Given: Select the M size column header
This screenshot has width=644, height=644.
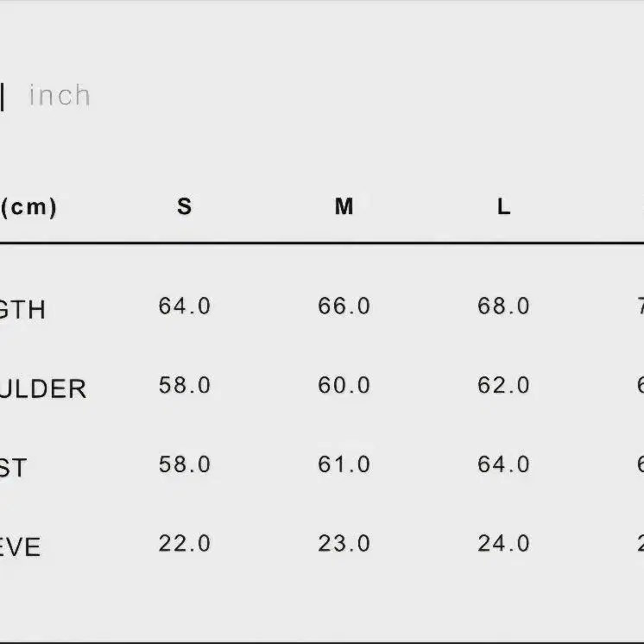Looking at the screenshot, I should click(x=344, y=206).
